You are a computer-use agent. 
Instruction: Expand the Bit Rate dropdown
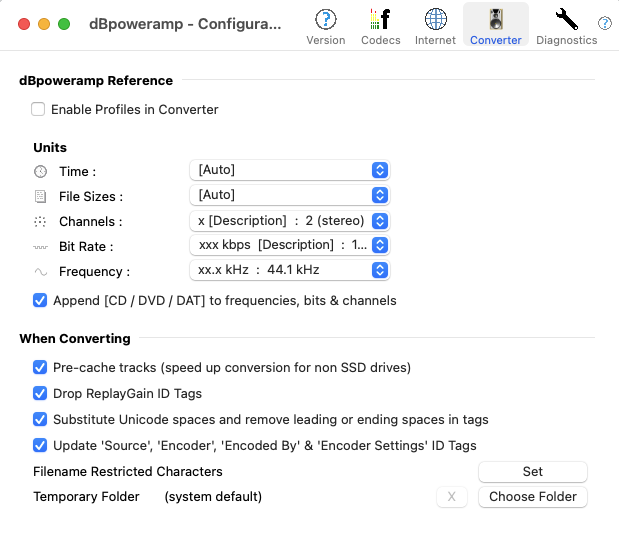click(x=289, y=245)
